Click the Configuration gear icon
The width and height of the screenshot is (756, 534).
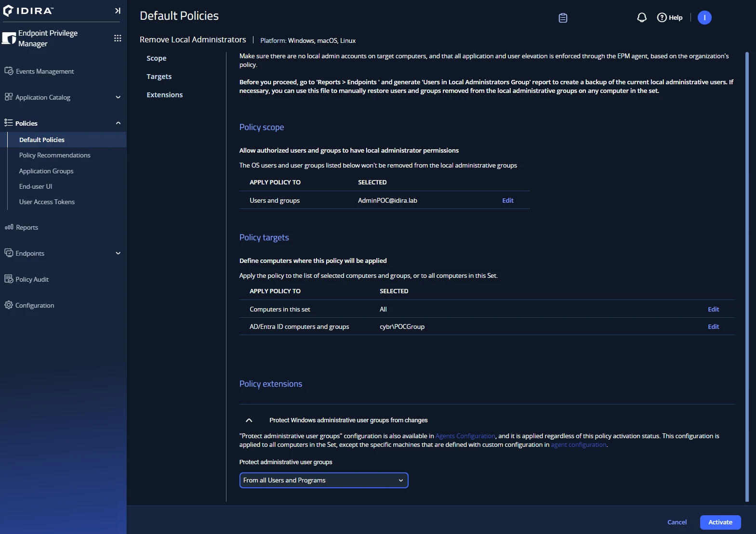9,305
